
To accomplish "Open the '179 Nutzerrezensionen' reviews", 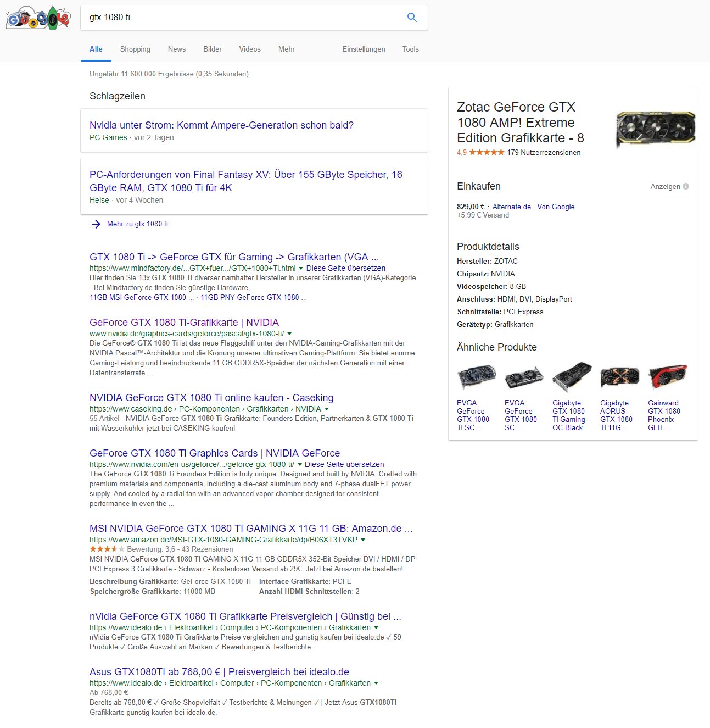I will tap(544, 153).
